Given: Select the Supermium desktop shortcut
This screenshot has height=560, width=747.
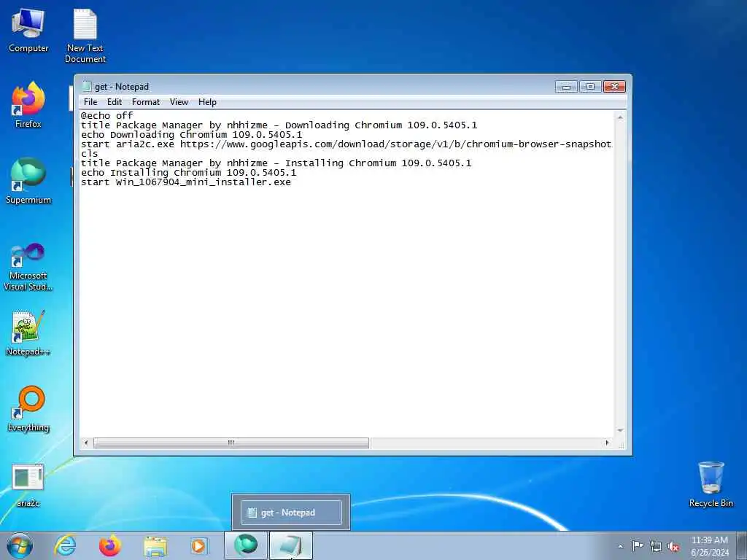Looking at the screenshot, I should pos(28,182).
